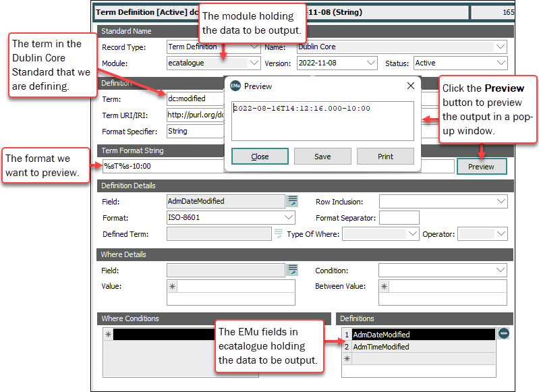The height and width of the screenshot is (392, 539).
Task: Click Print in the Preview dialog
Action: click(385, 157)
